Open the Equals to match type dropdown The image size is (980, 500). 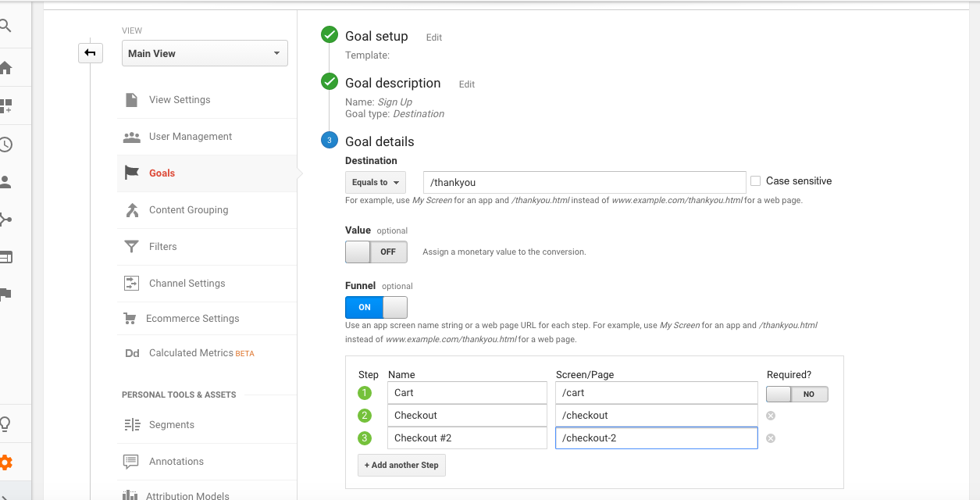click(376, 182)
